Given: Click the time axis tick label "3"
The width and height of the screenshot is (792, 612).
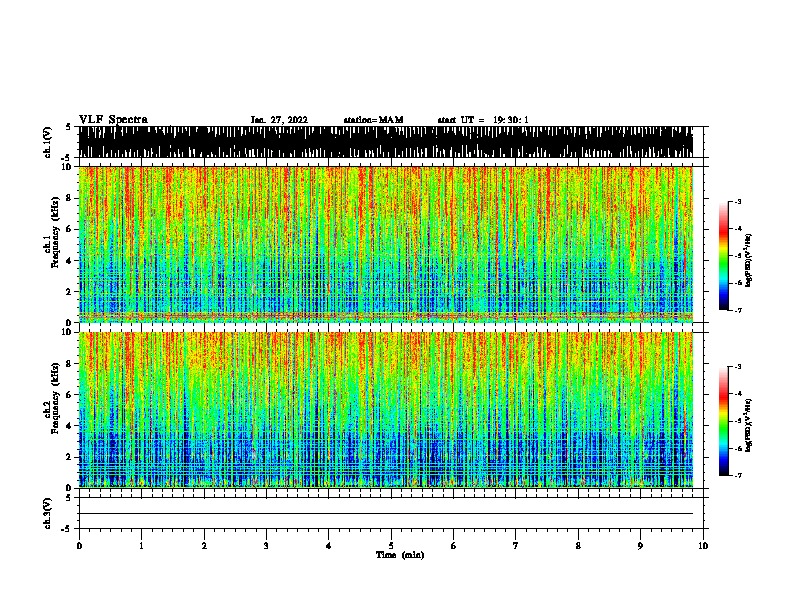Looking at the screenshot, I should pos(266,546).
